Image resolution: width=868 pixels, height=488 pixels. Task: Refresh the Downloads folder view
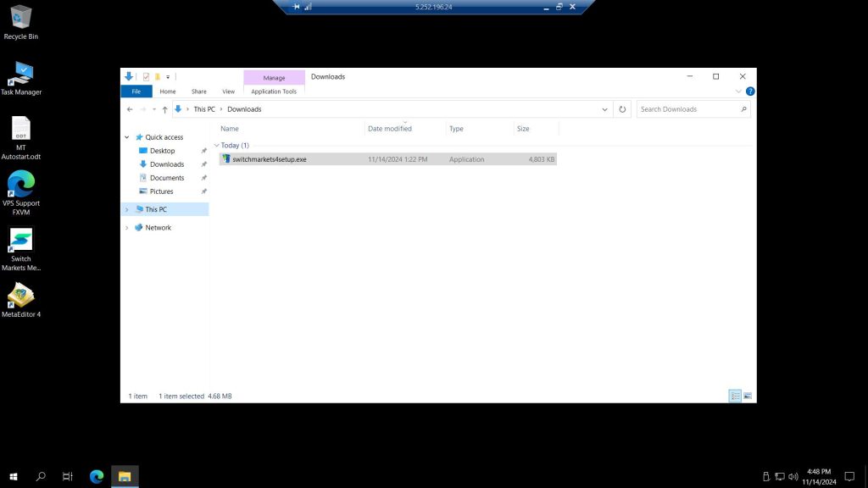(x=623, y=109)
